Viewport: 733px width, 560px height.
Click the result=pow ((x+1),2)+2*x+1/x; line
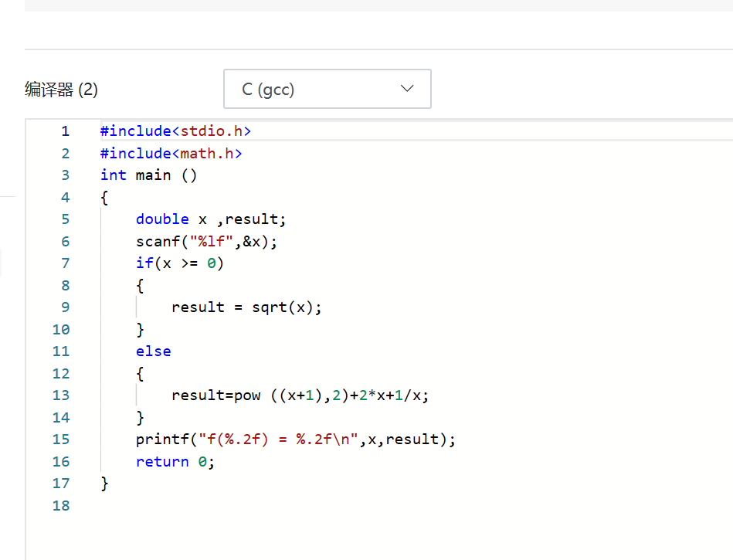[300, 395]
